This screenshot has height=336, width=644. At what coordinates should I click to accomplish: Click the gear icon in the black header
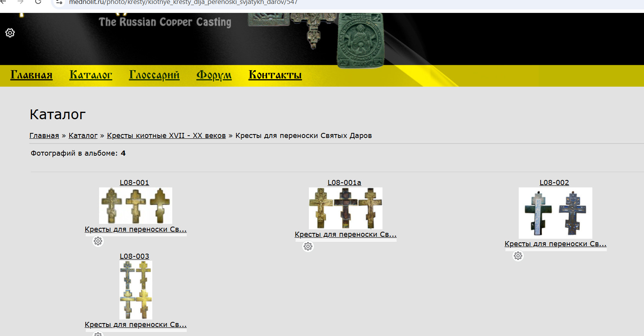coord(10,33)
